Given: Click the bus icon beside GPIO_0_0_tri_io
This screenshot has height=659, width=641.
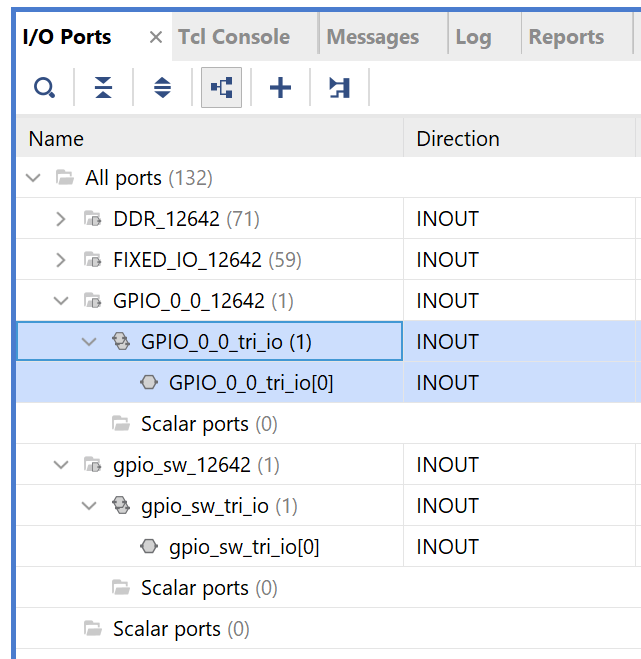Looking at the screenshot, I should coord(121,341).
